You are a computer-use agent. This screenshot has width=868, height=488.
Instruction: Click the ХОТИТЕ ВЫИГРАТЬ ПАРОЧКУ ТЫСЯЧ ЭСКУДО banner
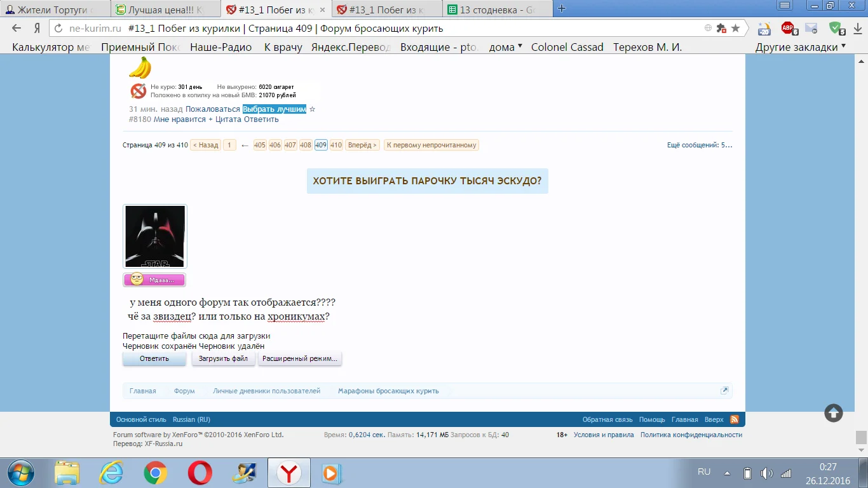[x=427, y=181]
